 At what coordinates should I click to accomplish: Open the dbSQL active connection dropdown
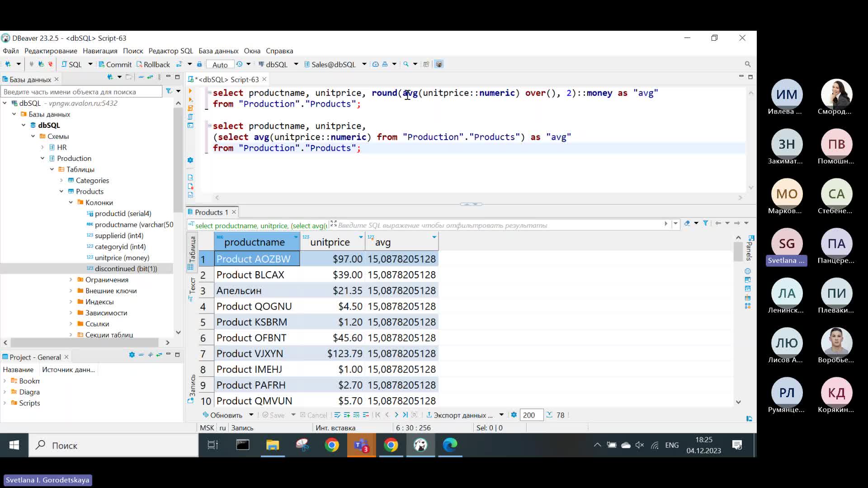click(x=296, y=64)
